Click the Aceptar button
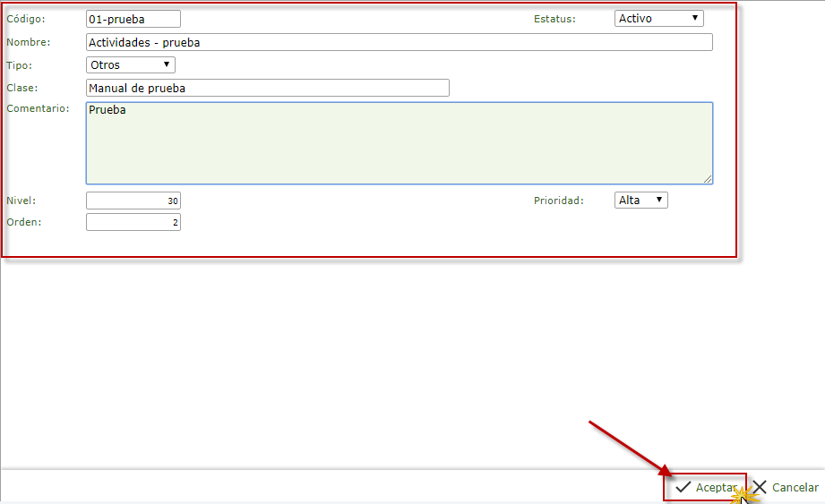Viewport: 825px width, 504px height. (x=706, y=487)
